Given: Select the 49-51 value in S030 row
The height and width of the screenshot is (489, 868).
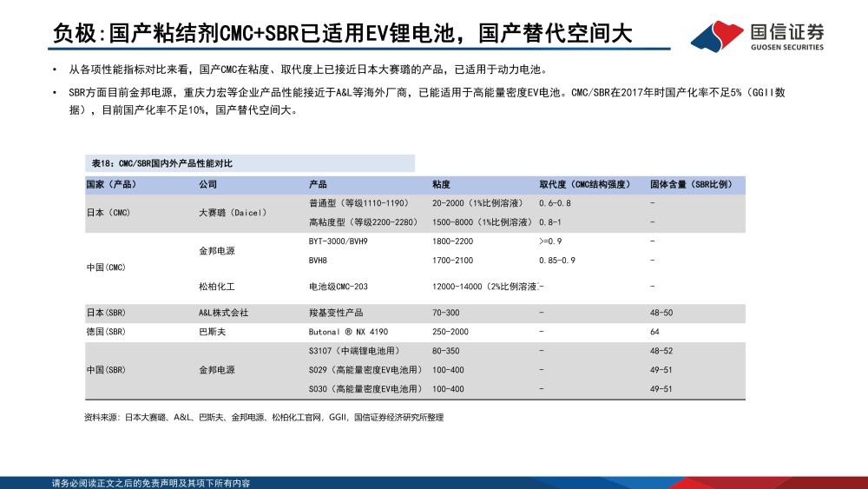Looking at the screenshot, I should pyautogui.click(x=661, y=389).
